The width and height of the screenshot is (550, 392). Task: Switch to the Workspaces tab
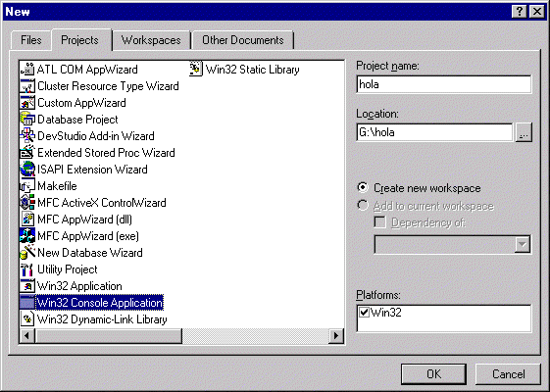(x=151, y=40)
